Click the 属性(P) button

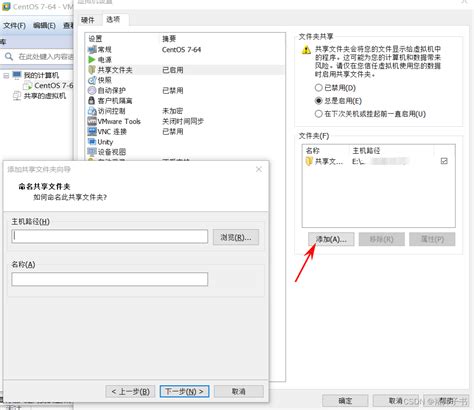point(432,239)
